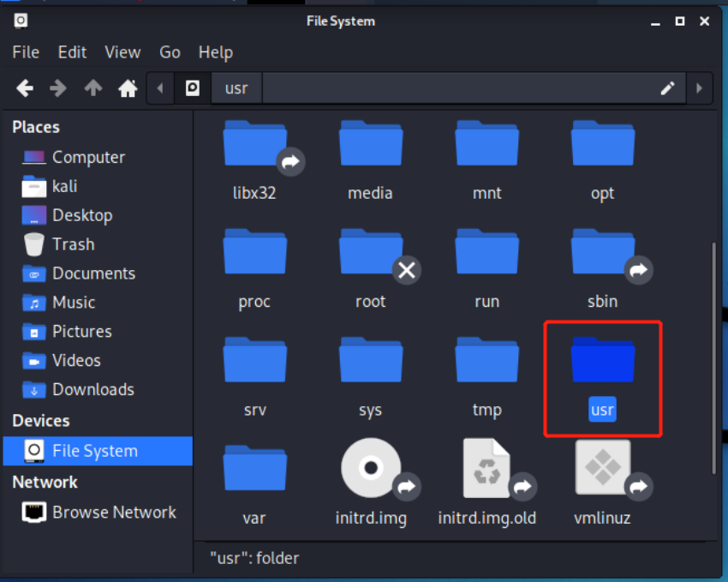The image size is (728, 582).
Task: Click the forward navigation arrow
Action: coord(59,88)
